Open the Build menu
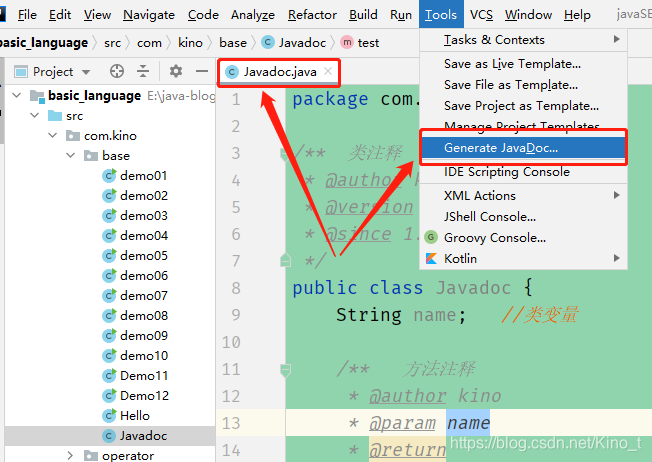Viewport: 652px width, 462px height. [x=363, y=15]
